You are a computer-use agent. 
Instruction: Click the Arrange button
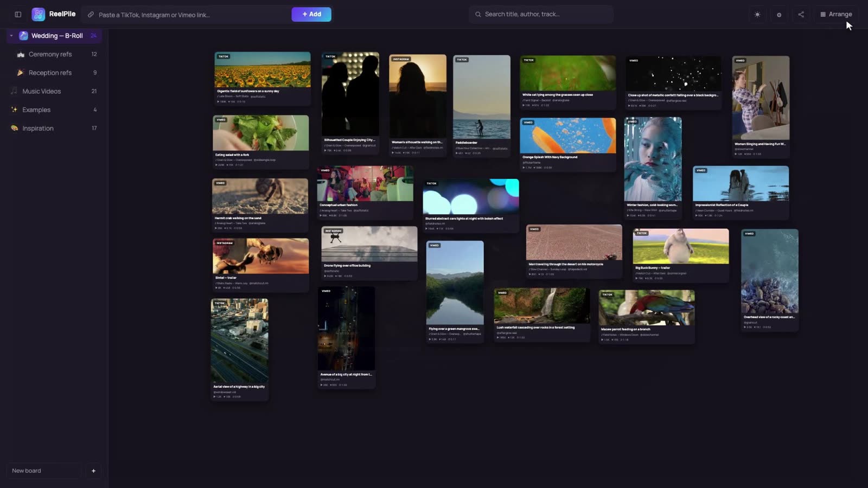[x=836, y=15]
